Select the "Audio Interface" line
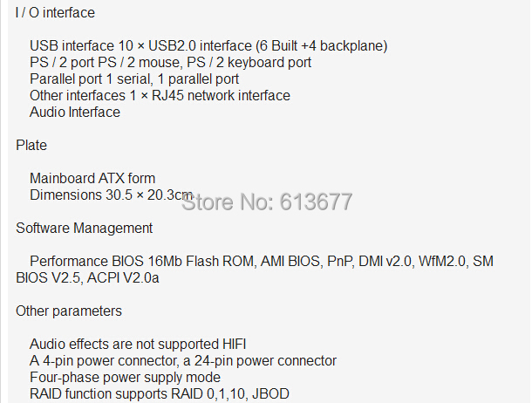Viewport: 532px width, 403px height. pyautogui.click(x=75, y=112)
